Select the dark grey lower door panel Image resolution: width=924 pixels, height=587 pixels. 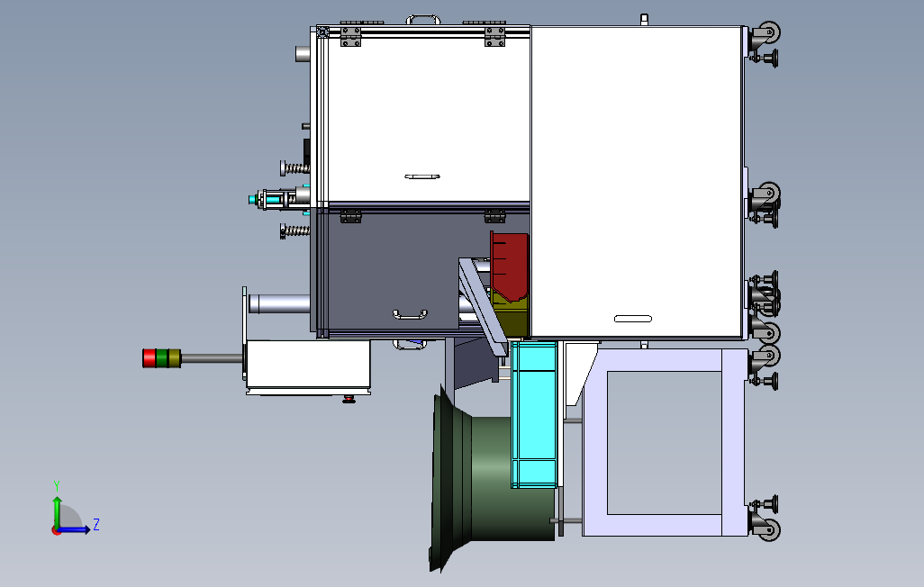(394, 271)
